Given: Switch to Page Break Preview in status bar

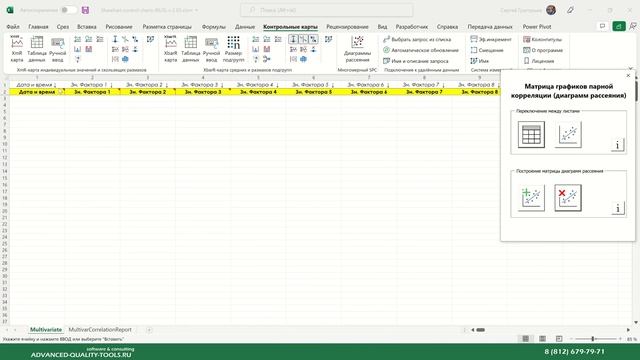Looking at the screenshot, I should (559, 339).
